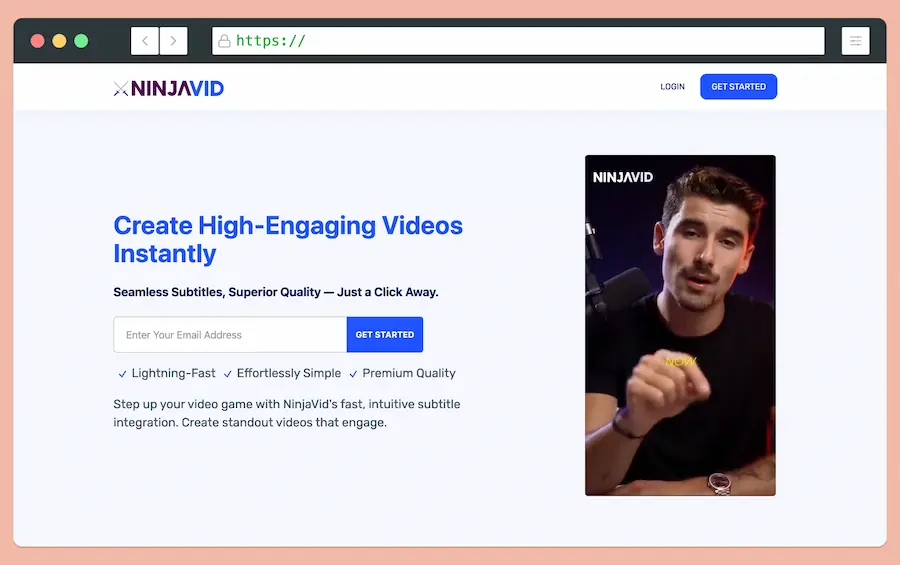Focus the https:// address bar
Viewport: 900px width, 565px height.
tap(518, 41)
